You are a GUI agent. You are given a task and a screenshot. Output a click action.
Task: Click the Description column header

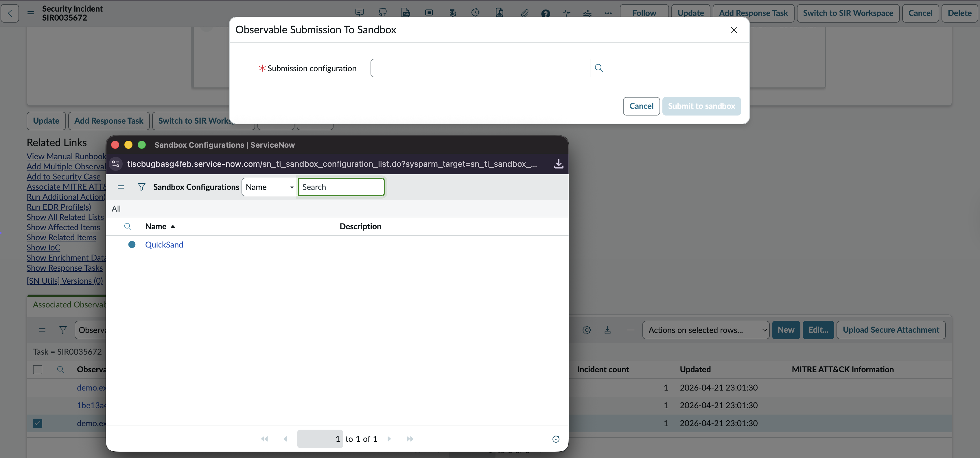click(360, 226)
